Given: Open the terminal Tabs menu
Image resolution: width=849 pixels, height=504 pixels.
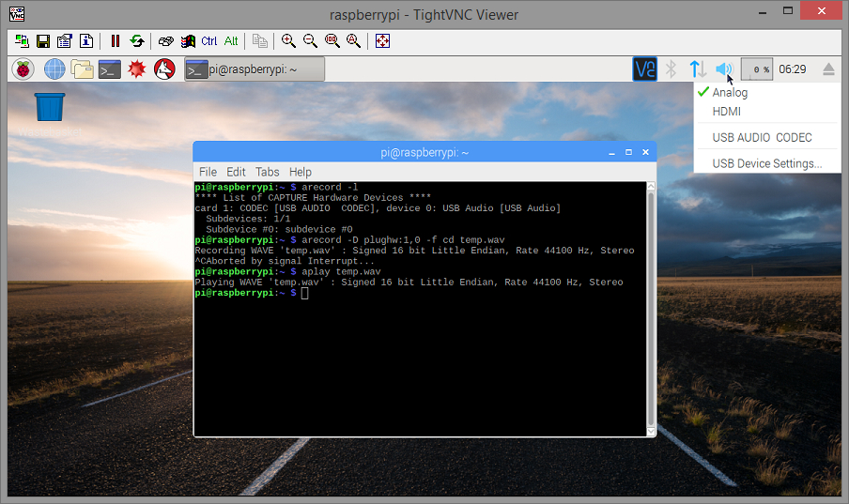Looking at the screenshot, I should pyautogui.click(x=268, y=172).
